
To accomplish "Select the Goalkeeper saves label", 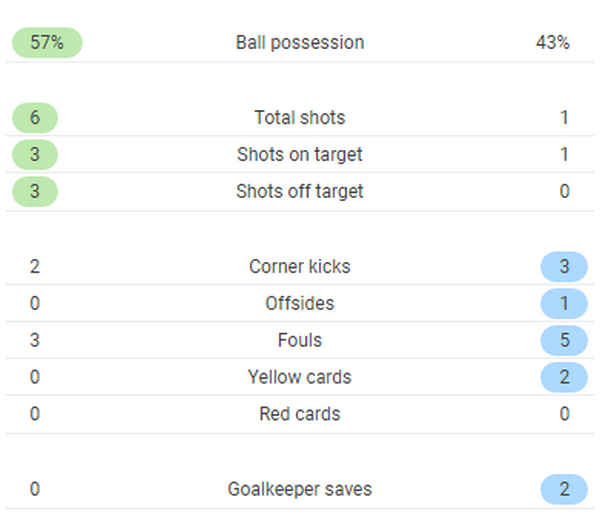I will [x=300, y=490].
